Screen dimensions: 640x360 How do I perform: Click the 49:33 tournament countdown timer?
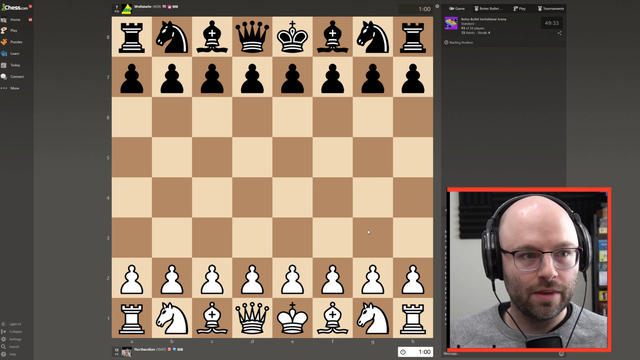coord(551,23)
